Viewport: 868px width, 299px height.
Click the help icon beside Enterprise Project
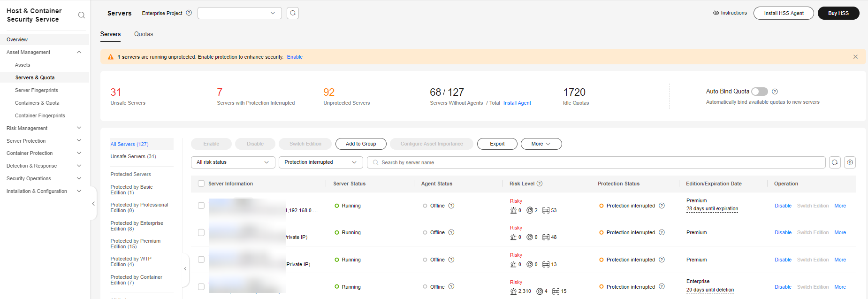(x=189, y=13)
